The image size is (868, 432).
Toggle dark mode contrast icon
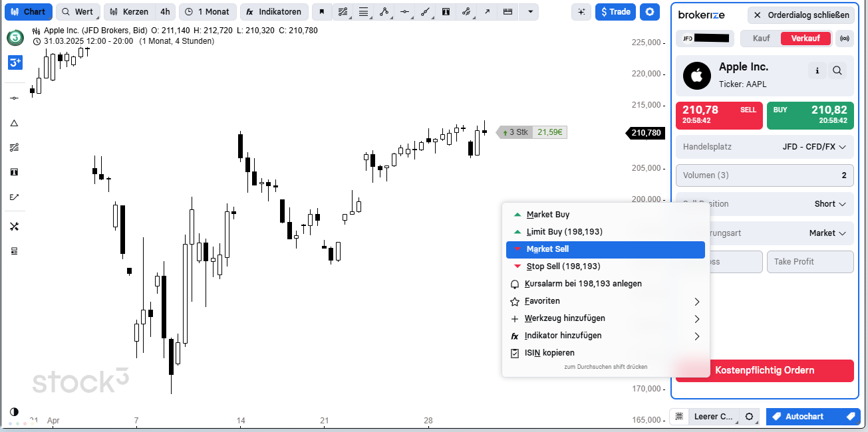tap(15, 412)
